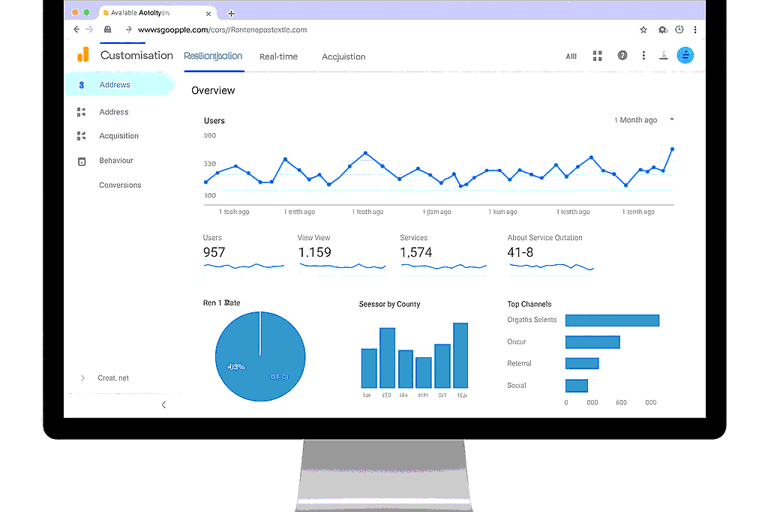The height and width of the screenshot is (512, 768).
Task: Open the blue user account avatar
Action: pyautogui.click(x=685, y=55)
